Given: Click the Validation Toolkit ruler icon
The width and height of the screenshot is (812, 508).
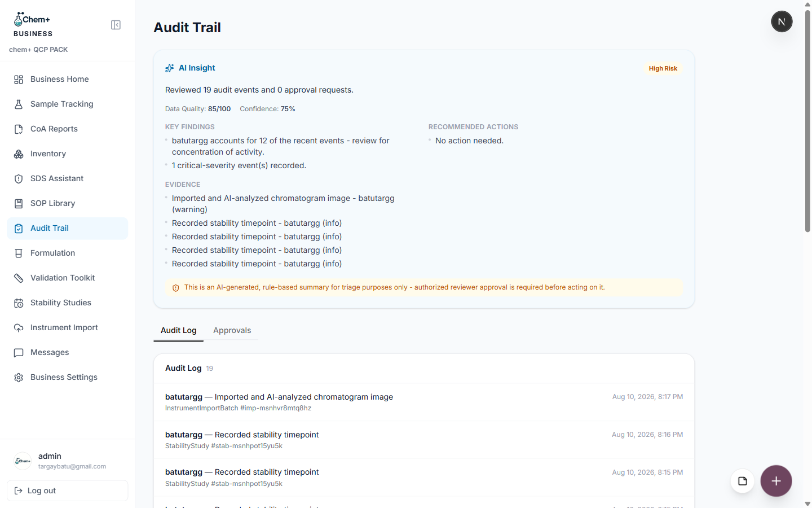Looking at the screenshot, I should (x=19, y=278).
